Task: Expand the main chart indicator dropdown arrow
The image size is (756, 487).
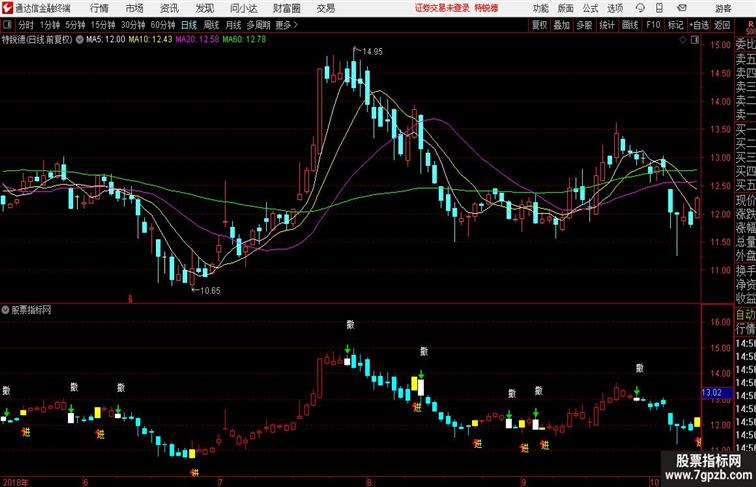Action: 80,40
